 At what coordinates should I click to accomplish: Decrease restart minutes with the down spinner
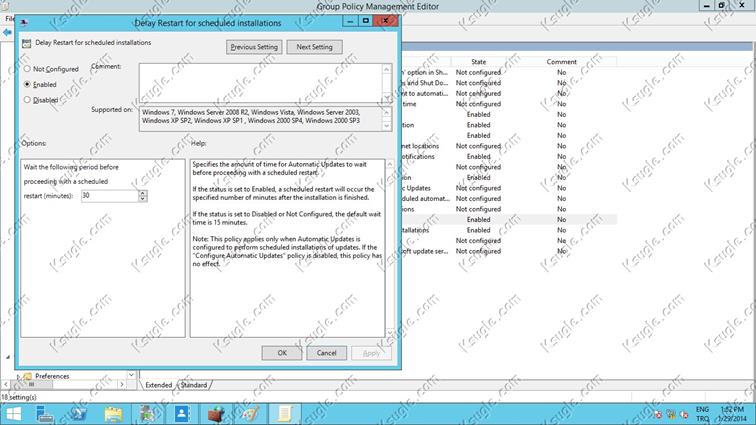[x=143, y=199]
